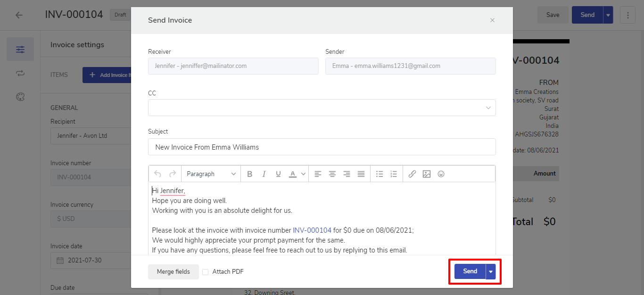Insert a numbered list in the editor
Image resolution: width=644 pixels, height=295 pixels.
394,174
